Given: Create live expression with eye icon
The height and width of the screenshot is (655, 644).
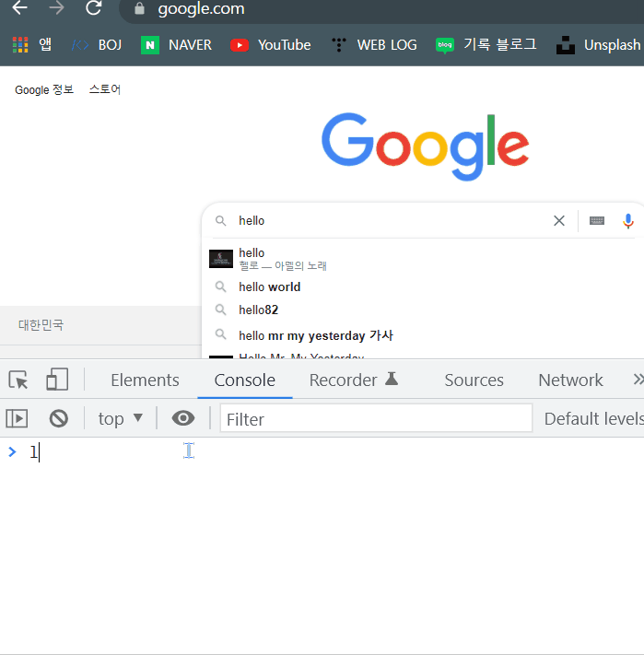Looking at the screenshot, I should pos(183,418).
